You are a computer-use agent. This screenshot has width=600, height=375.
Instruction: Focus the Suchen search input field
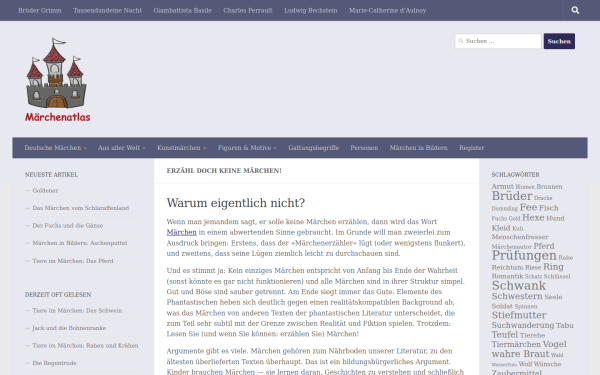click(x=498, y=41)
